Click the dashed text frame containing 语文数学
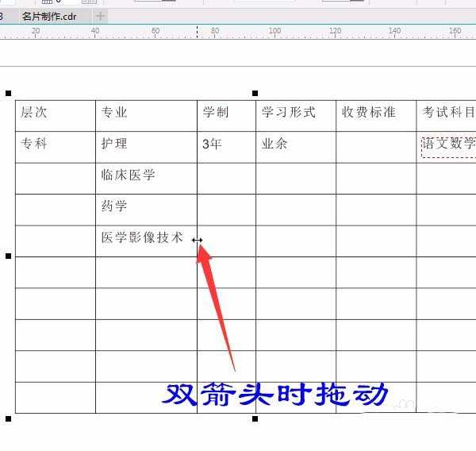Image resolution: width=476 pixels, height=451 pixels. [449, 147]
